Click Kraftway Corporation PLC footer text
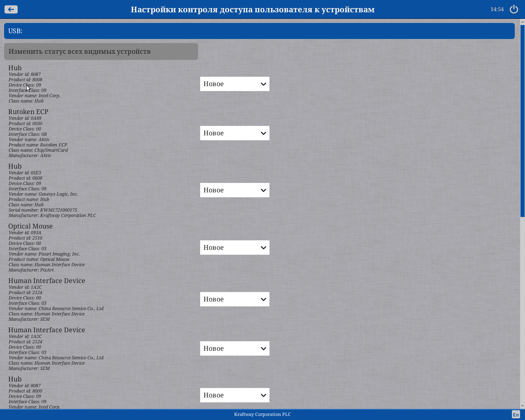This screenshot has height=420, width=525. pos(262,415)
